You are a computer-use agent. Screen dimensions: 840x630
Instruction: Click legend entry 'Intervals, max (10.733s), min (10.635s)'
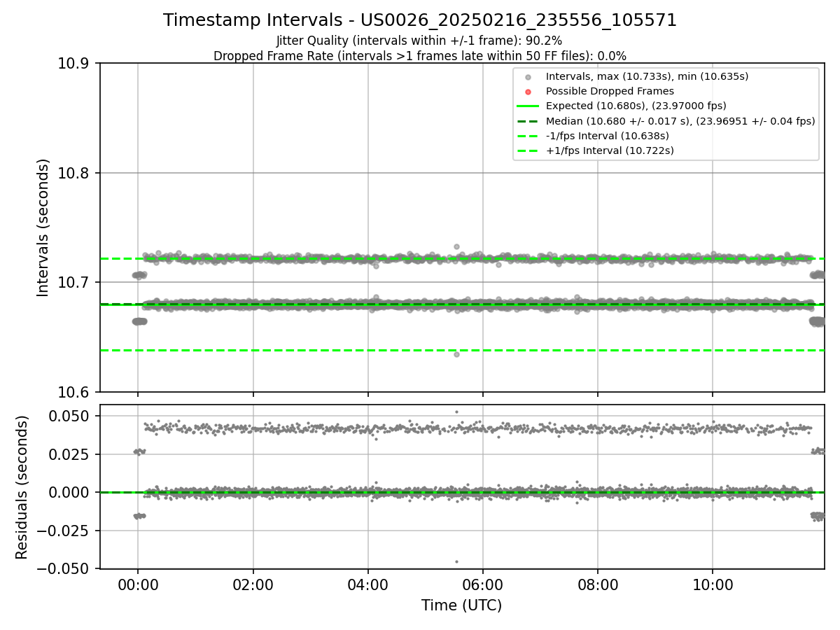(x=647, y=76)
